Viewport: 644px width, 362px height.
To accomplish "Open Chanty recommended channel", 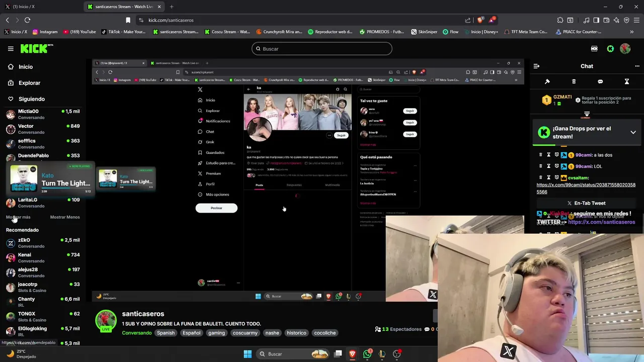I will (x=43, y=302).
